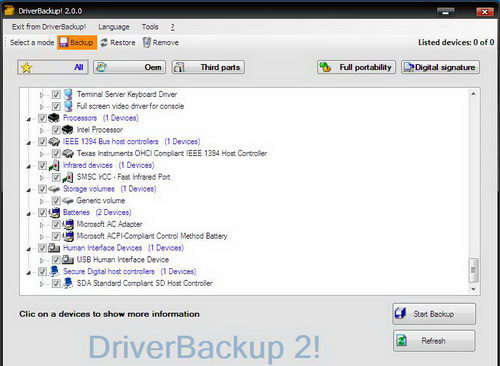Switch to Remove mode

[161, 42]
